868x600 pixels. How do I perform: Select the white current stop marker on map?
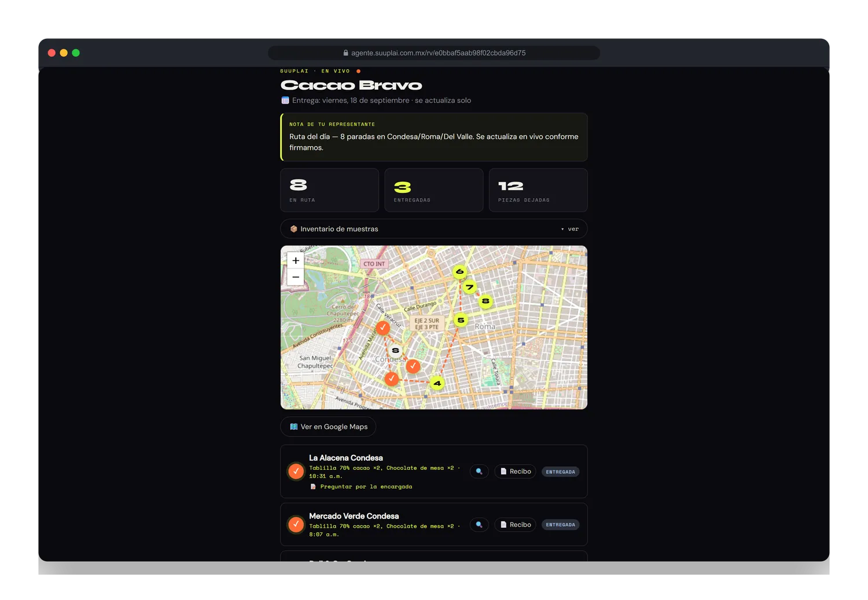[395, 351]
